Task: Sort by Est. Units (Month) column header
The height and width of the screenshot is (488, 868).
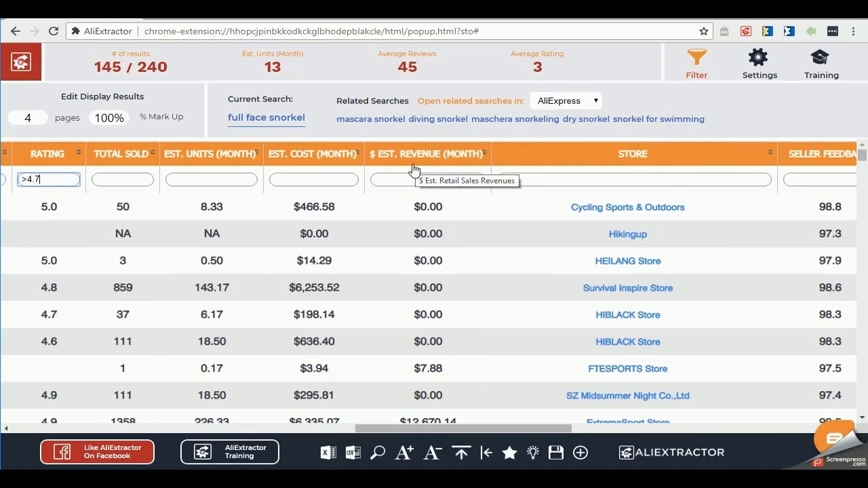Action: coord(211,154)
